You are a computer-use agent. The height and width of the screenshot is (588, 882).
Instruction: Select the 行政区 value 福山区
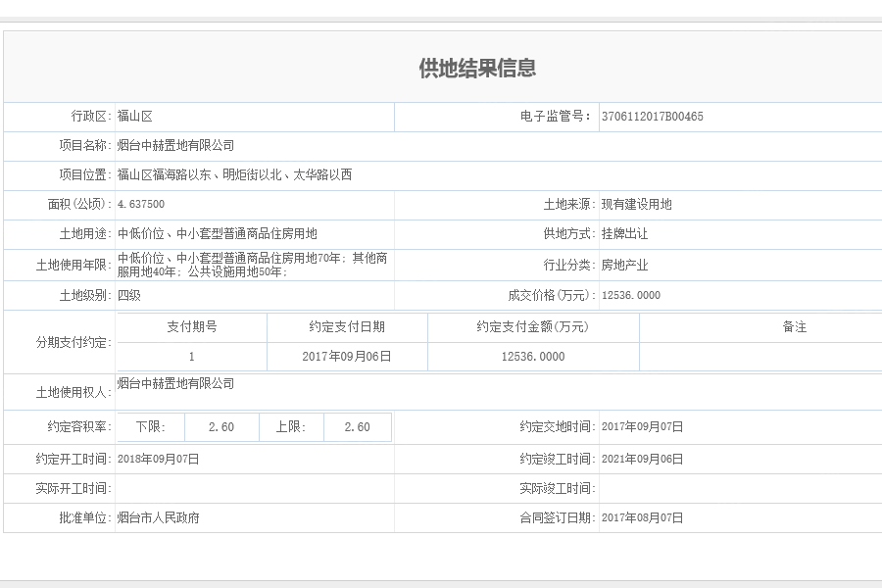pyautogui.click(x=135, y=117)
